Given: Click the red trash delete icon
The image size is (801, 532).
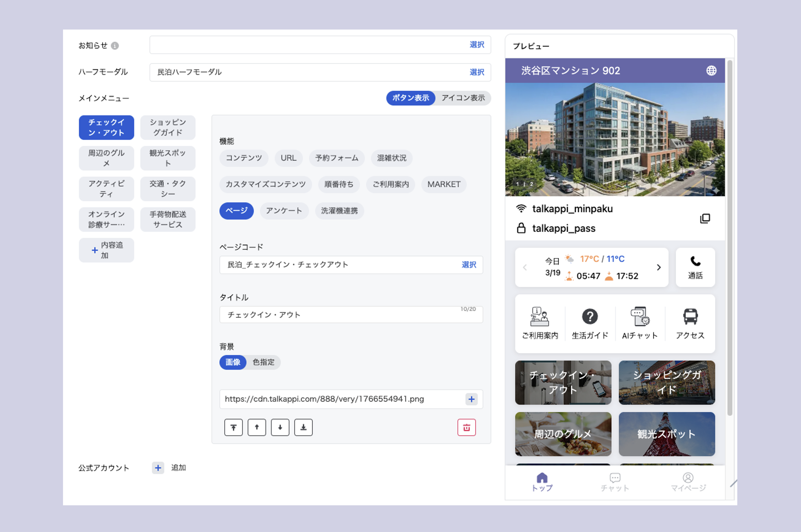Looking at the screenshot, I should [466, 427].
